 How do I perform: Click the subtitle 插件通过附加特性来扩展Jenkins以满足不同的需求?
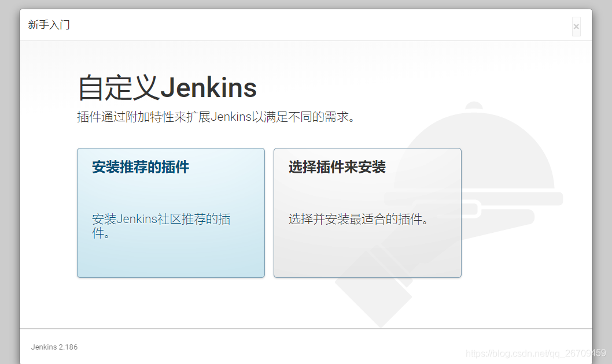click(216, 117)
